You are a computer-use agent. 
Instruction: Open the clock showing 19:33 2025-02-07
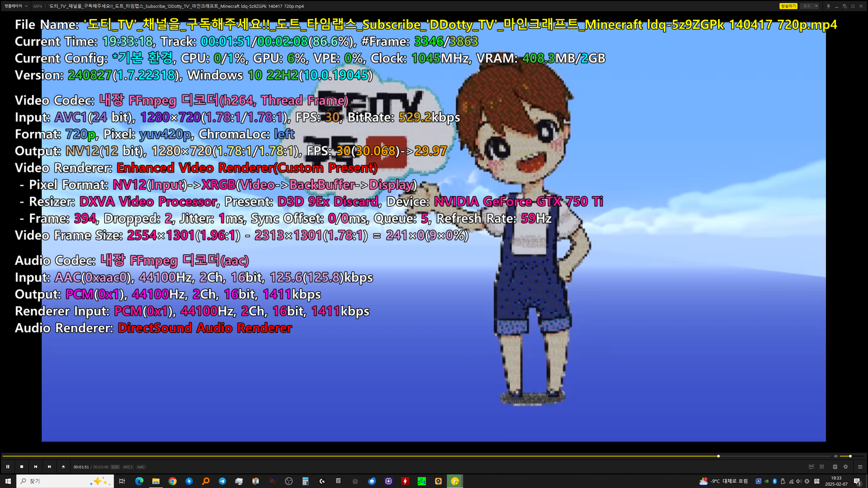pyautogui.click(x=836, y=481)
